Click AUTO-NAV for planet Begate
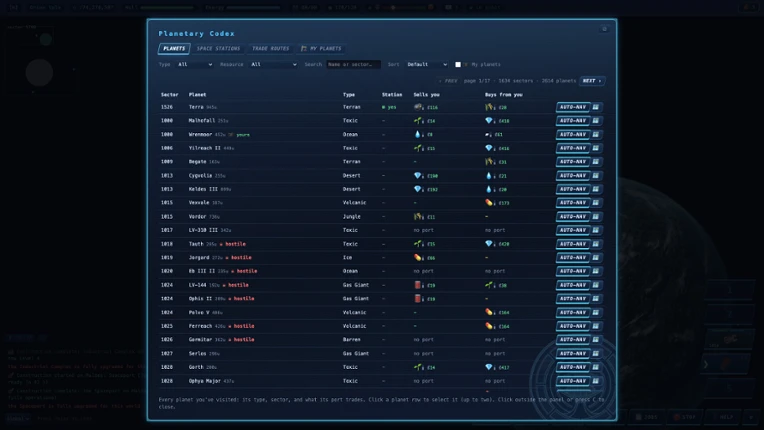This screenshot has height=430, width=764. [573, 162]
